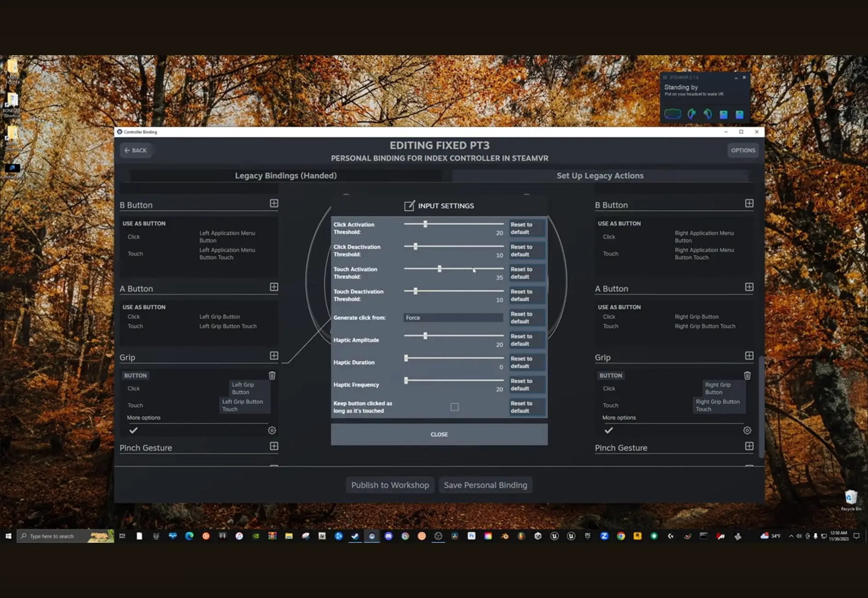The height and width of the screenshot is (598, 868).
Task: Open Generate click from Force dropdown
Action: pos(453,318)
